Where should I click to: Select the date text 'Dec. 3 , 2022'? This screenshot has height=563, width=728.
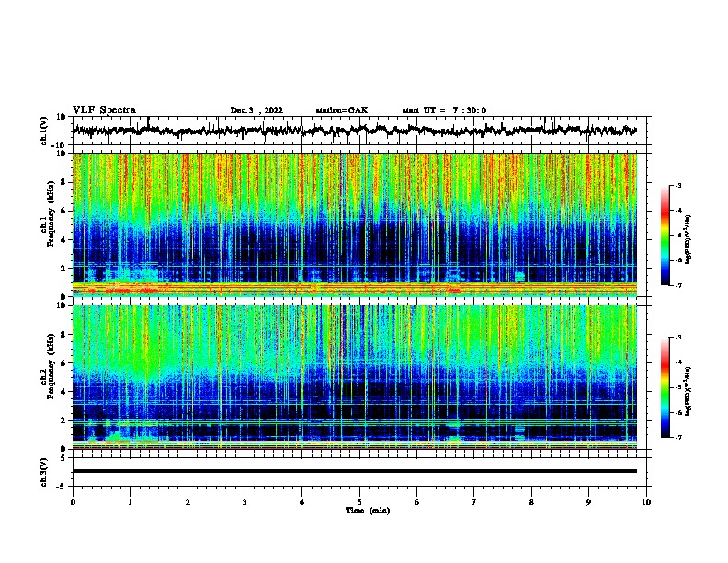[x=256, y=110]
